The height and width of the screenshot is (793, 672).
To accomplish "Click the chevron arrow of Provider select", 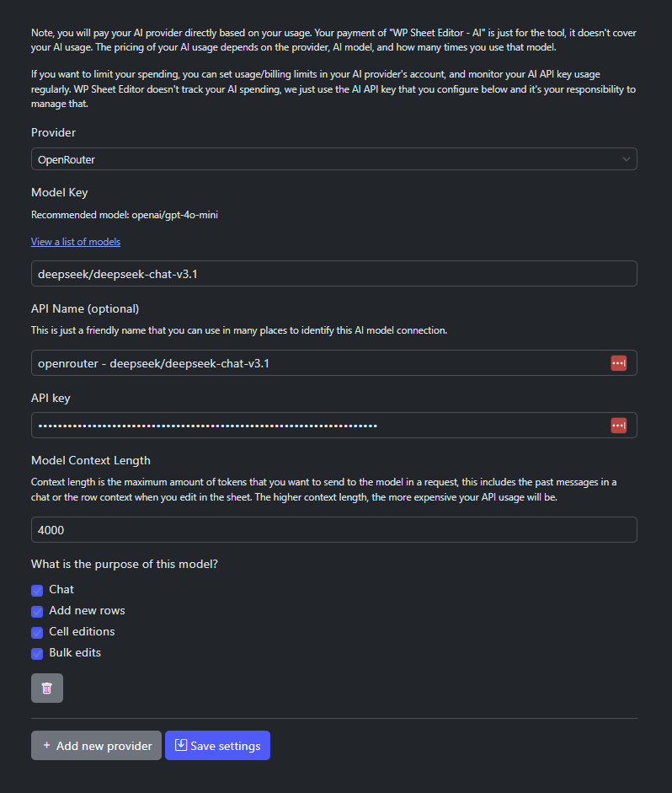I will 626,159.
